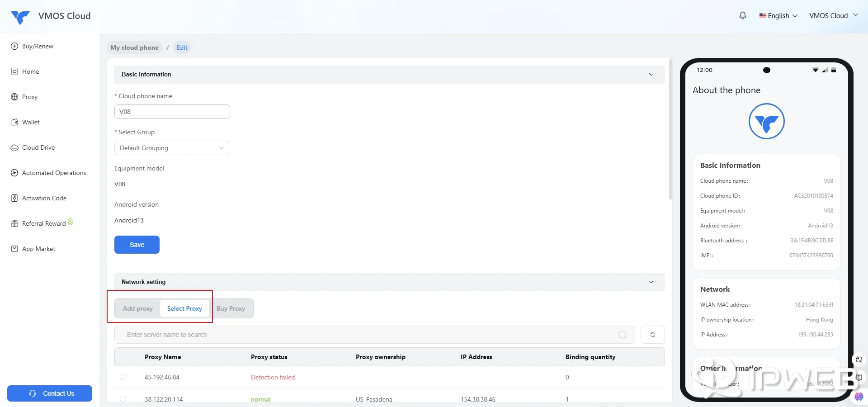Go to the Proxy globe icon
The image size is (868, 407).
14,97
